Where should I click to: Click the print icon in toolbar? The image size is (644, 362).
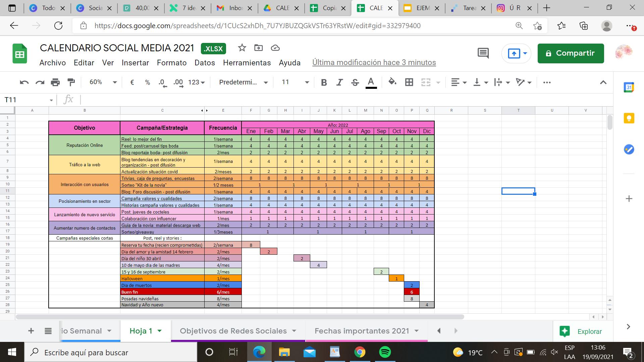(x=55, y=82)
